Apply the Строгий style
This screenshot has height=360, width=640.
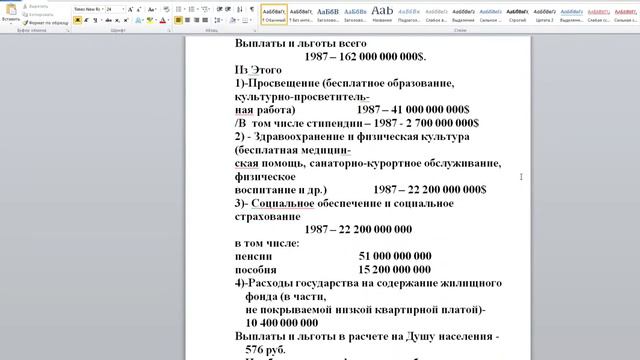518,14
